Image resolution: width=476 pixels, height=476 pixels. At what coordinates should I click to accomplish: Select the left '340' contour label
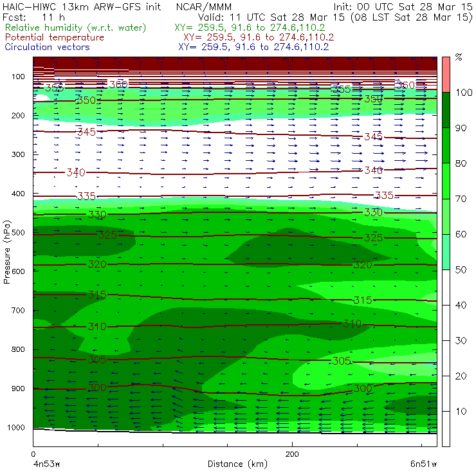[76, 172]
